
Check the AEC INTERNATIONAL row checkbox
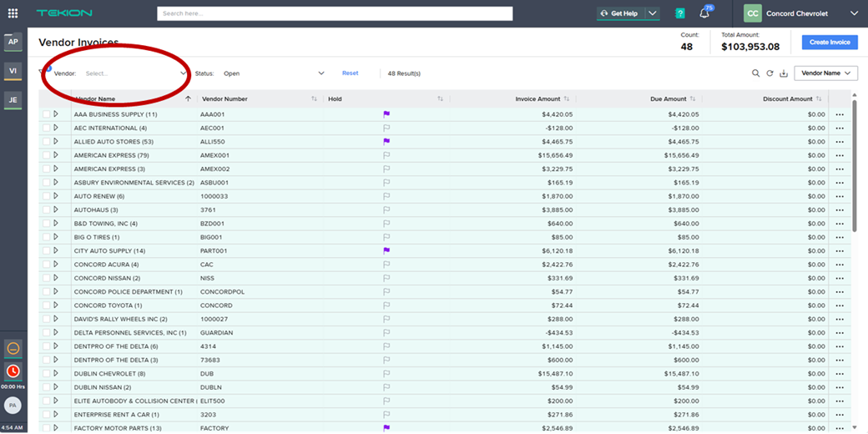pos(46,128)
